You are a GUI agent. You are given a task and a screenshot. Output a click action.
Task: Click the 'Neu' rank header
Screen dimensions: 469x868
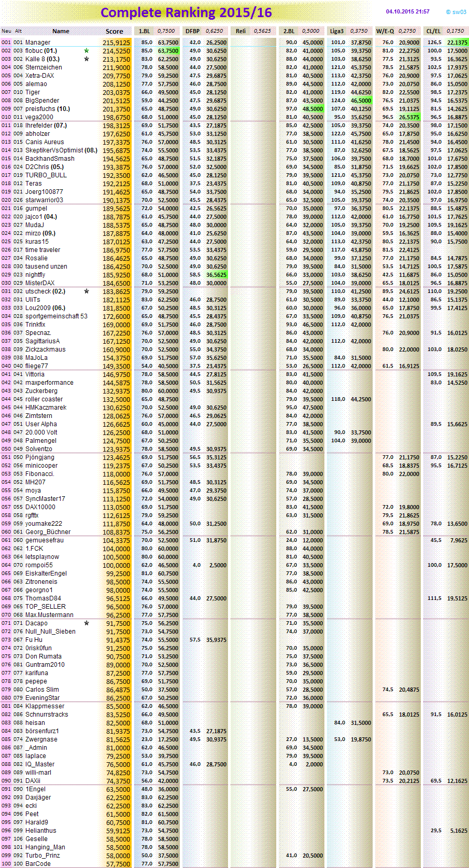click(6, 31)
